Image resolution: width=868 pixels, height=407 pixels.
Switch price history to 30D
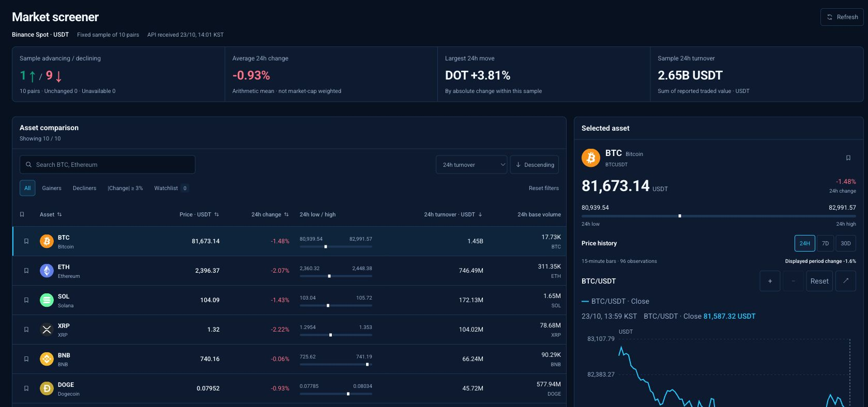click(845, 243)
